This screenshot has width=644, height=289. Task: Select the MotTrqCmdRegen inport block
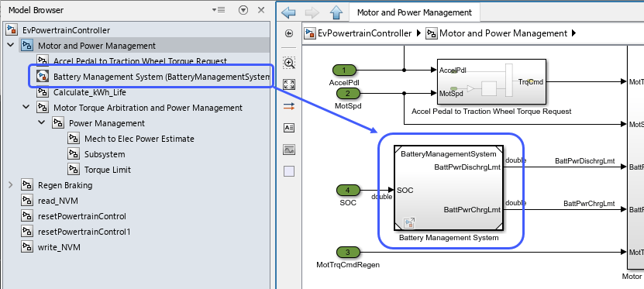click(348, 252)
